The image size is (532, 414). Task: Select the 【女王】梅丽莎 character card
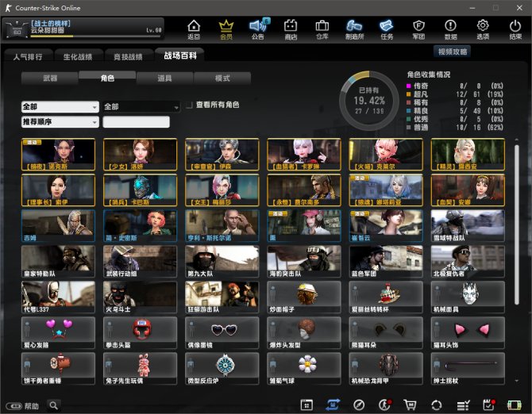pos(222,190)
